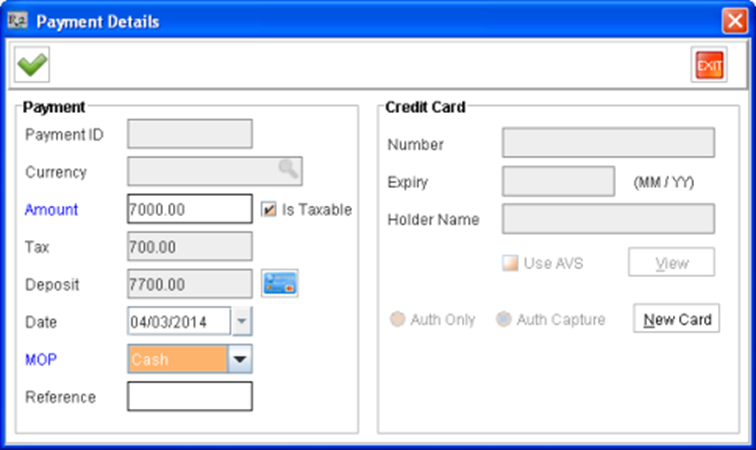Click the Reference input field
Viewport: 756px width, 450px height.
[x=190, y=396]
